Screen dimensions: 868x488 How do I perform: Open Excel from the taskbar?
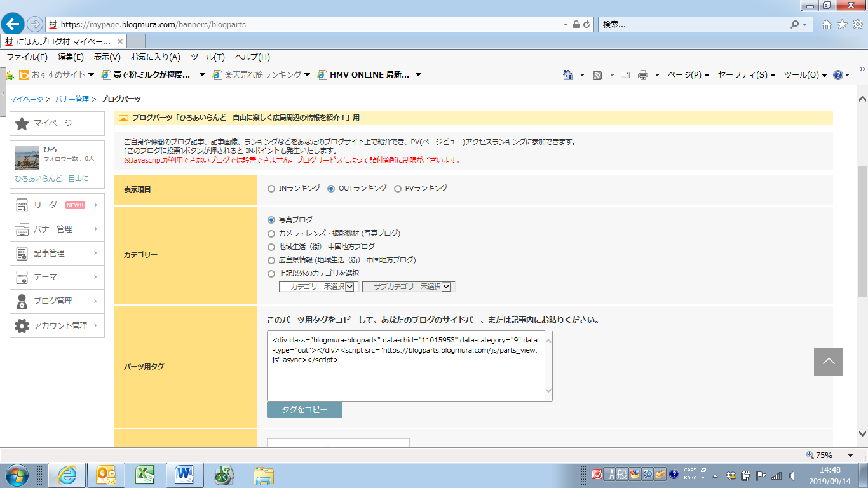(145, 475)
